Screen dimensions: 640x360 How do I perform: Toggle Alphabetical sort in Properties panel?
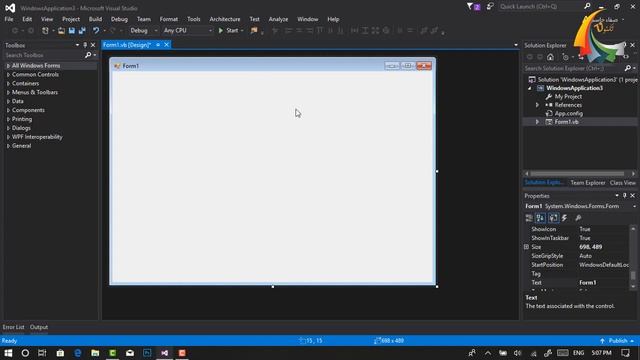[x=540, y=218]
